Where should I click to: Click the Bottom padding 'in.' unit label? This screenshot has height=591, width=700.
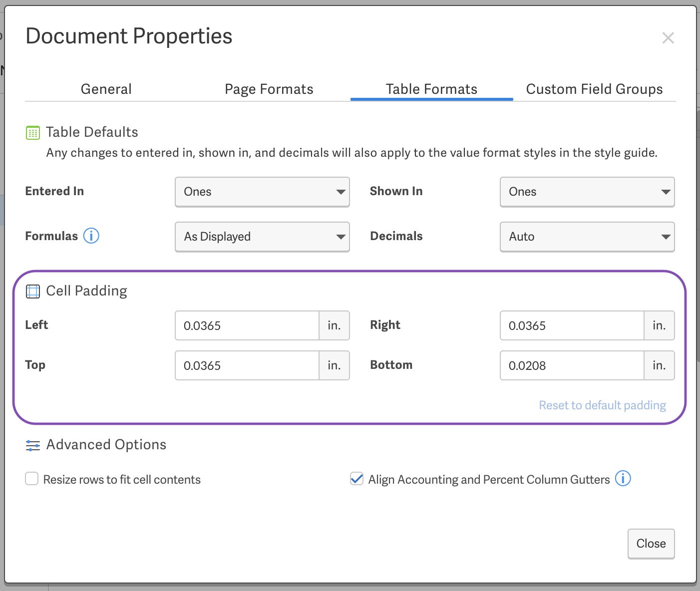659,365
